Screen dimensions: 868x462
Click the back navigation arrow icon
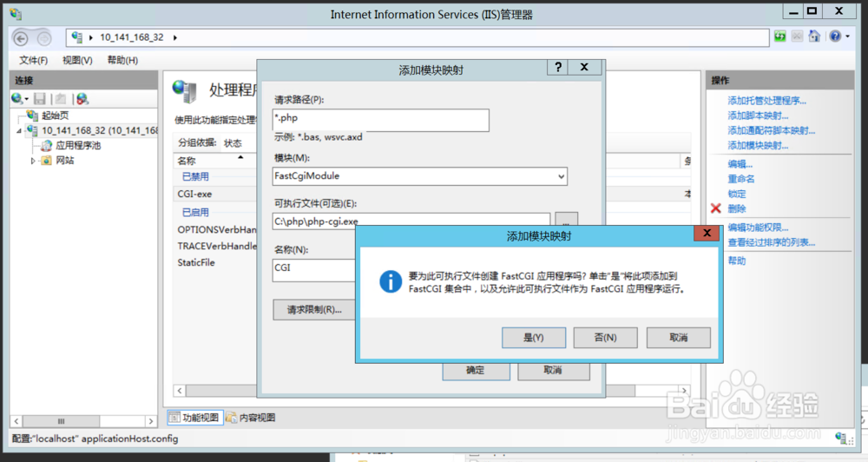point(21,38)
